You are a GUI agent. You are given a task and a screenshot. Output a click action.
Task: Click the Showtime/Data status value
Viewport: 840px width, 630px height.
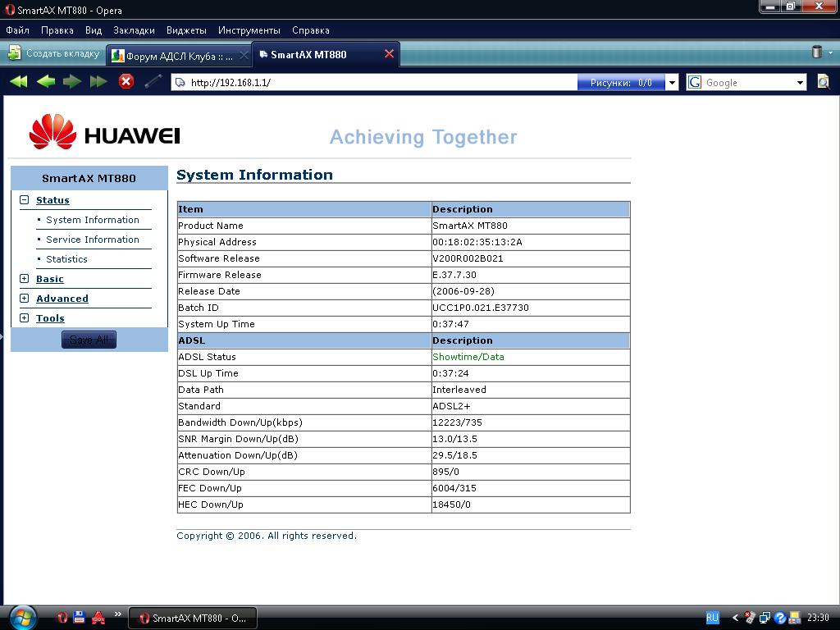(x=468, y=357)
